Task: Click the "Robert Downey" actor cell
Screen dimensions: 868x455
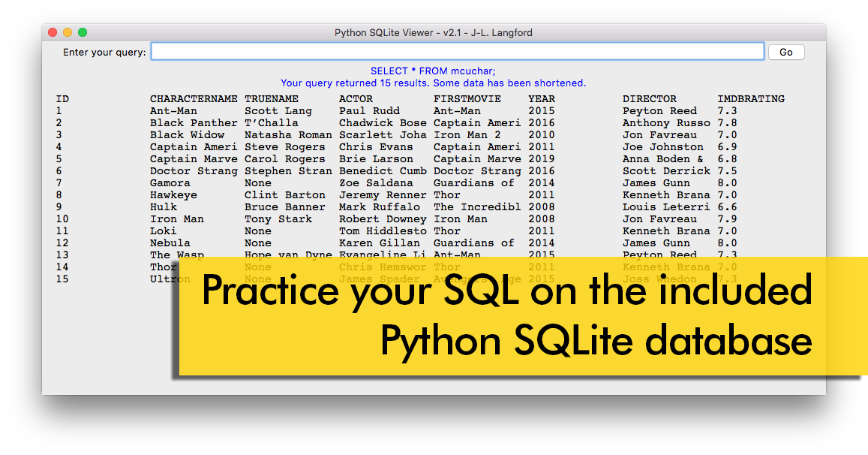Action: [x=383, y=219]
